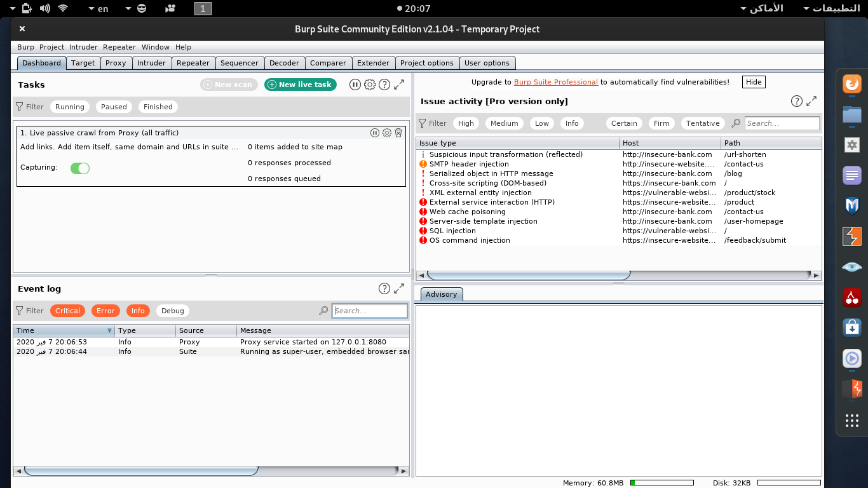This screenshot has height=488, width=868.
Task: Click magnifier icon beside Issue activity search
Action: [736, 123]
